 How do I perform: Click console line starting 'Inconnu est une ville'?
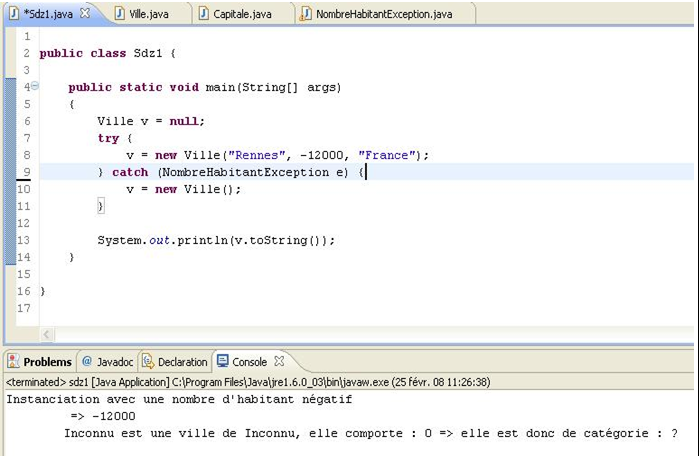pyautogui.click(x=371, y=433)
